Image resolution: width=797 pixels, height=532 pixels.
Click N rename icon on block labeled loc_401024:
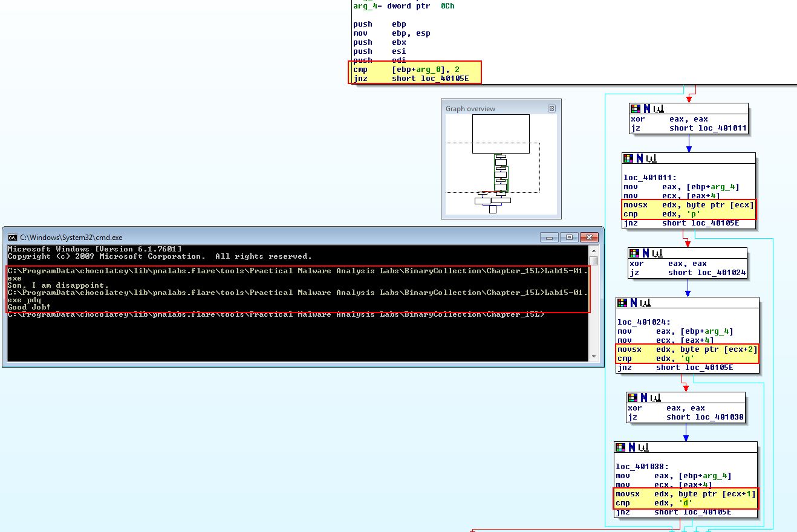(x=633, y=302)
